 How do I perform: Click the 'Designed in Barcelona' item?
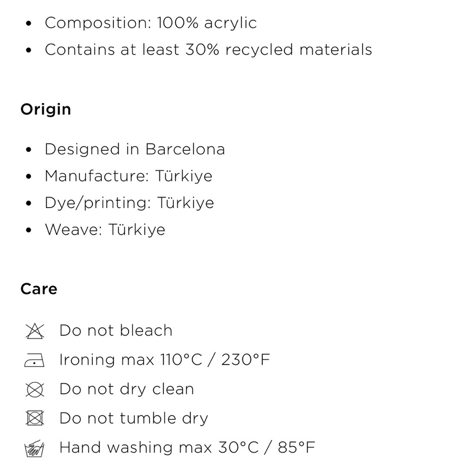pos(135,149)
